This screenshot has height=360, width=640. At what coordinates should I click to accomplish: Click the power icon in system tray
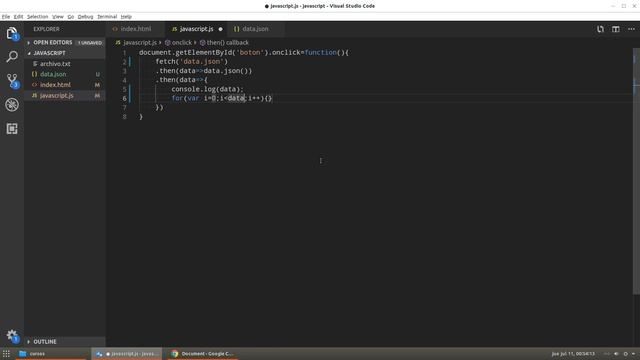pyautogui.click(x=625, y=354)
